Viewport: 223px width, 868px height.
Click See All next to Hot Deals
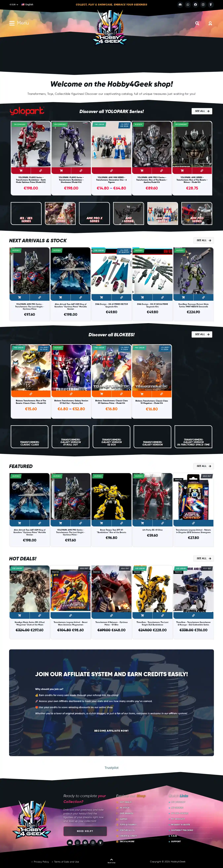point(204,558)
